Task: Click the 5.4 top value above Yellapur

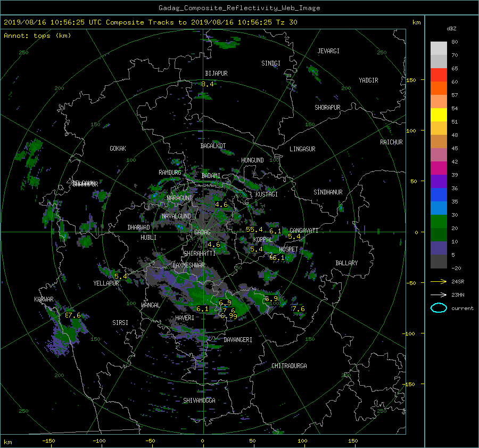Action: (x=120, y=276)
